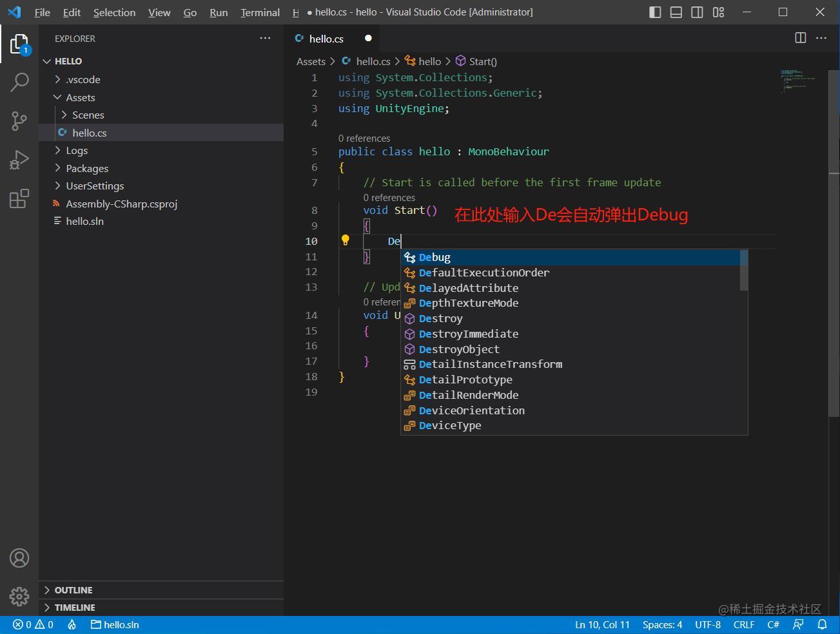The image size is (840, 634).
Task: Click Ln 10, Col 11 in status bar
Action: pos(601,624)
